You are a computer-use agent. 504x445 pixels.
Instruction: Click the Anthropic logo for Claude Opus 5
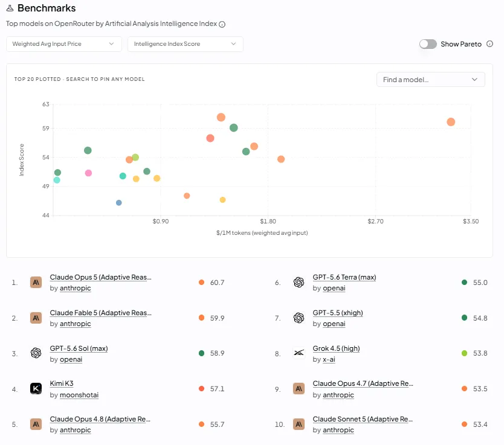(x=36, y=283)
